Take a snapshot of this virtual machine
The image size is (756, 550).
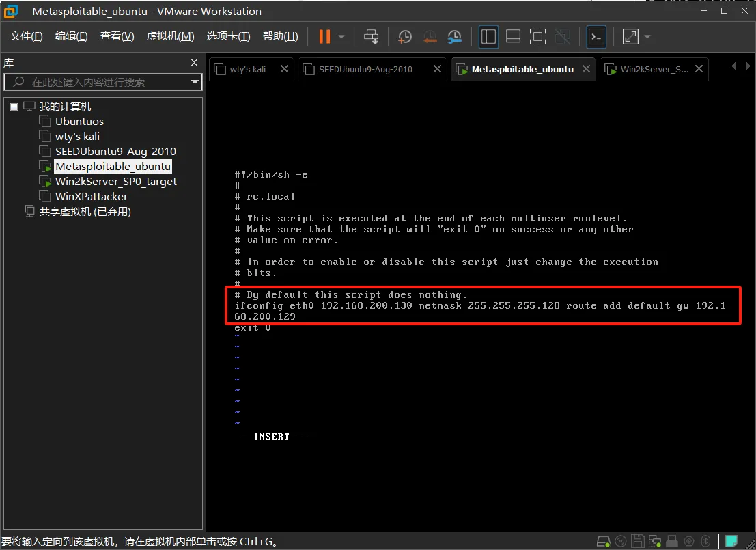[405, 37]
